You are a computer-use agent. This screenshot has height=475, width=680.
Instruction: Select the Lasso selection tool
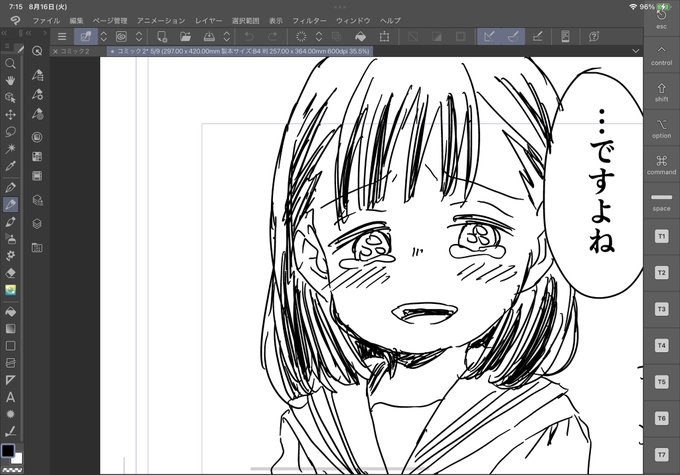click(x=10, y=131)
